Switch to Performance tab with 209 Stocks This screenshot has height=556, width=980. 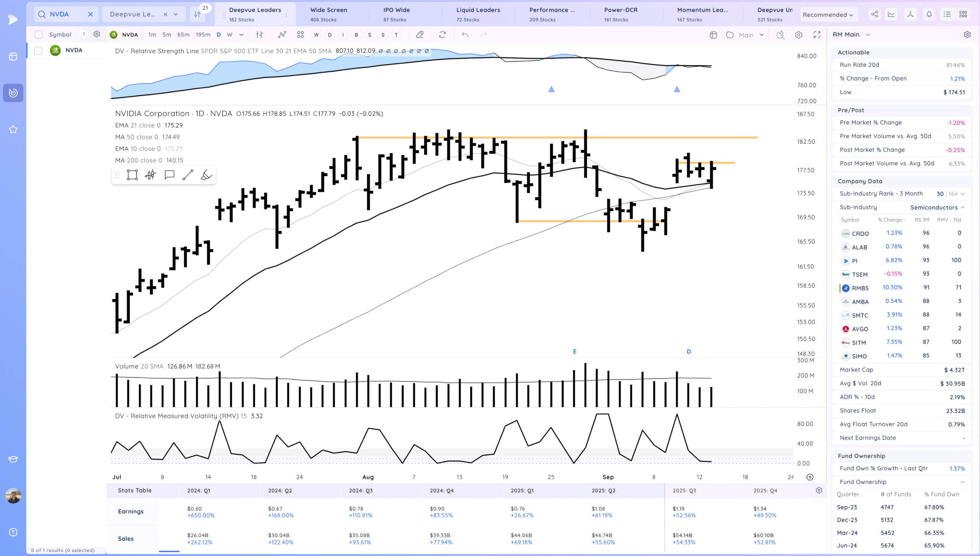pos(552,14)
